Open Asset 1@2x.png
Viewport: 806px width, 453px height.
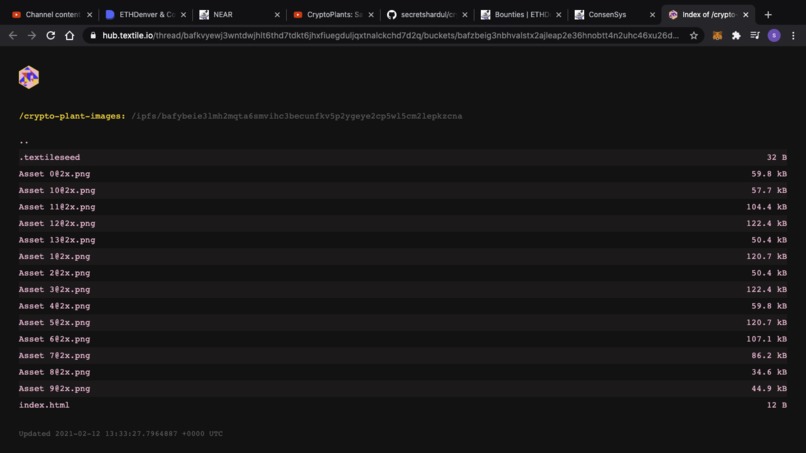click(54, 256)
